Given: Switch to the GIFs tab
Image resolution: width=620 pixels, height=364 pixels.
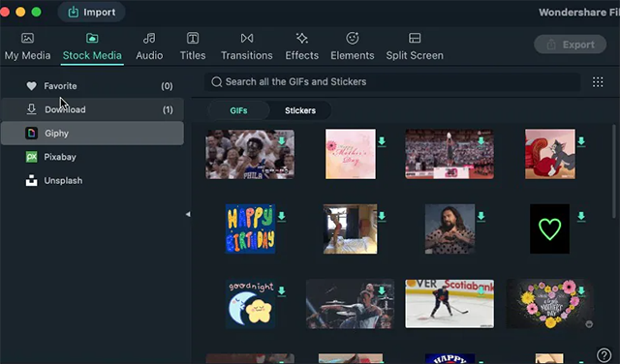Looking at the screenshot, I should coord(238,110).
